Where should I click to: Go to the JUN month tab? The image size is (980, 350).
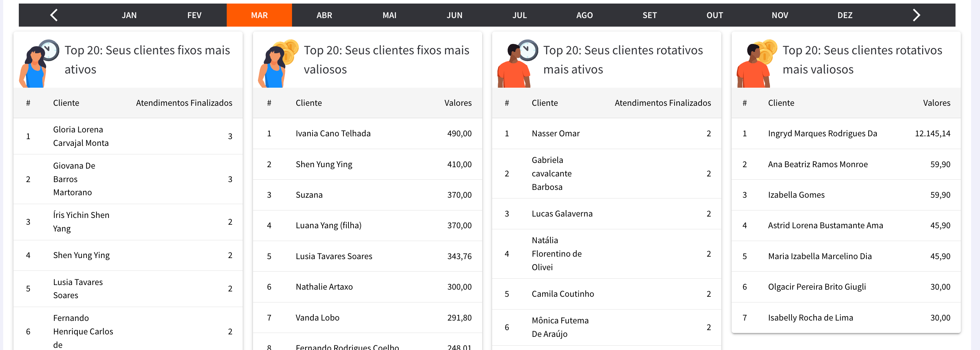click(x=454, y=15)
